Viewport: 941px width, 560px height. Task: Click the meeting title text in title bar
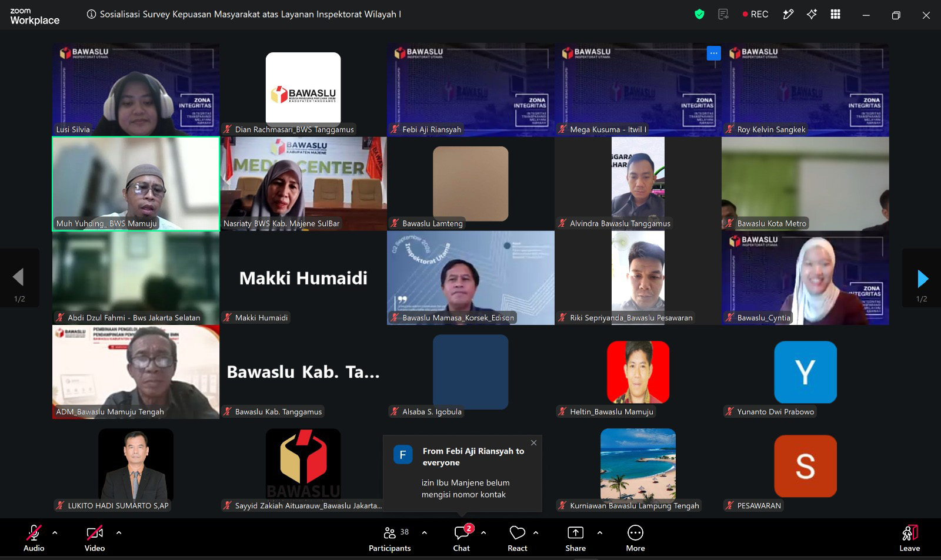(x=251, y=15)
